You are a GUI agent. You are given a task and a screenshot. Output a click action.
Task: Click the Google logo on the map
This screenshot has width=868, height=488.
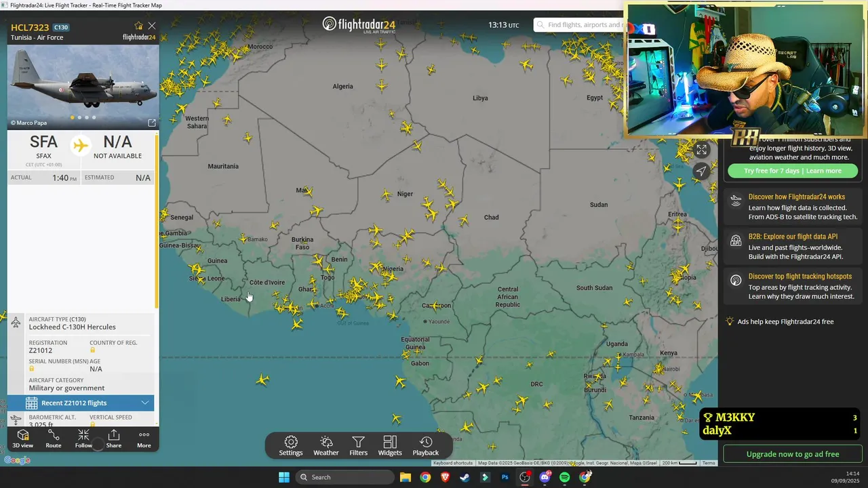pyautogui.click(x=18, y=460)
